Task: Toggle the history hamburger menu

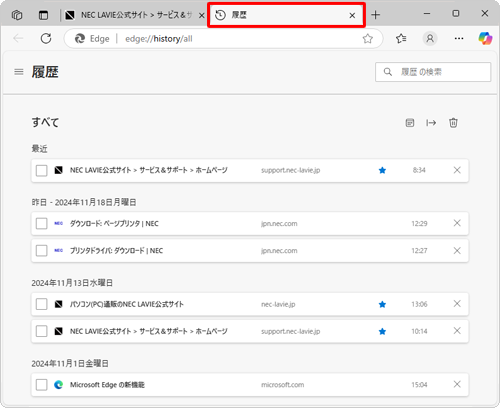Action: [x=19, y=72]
